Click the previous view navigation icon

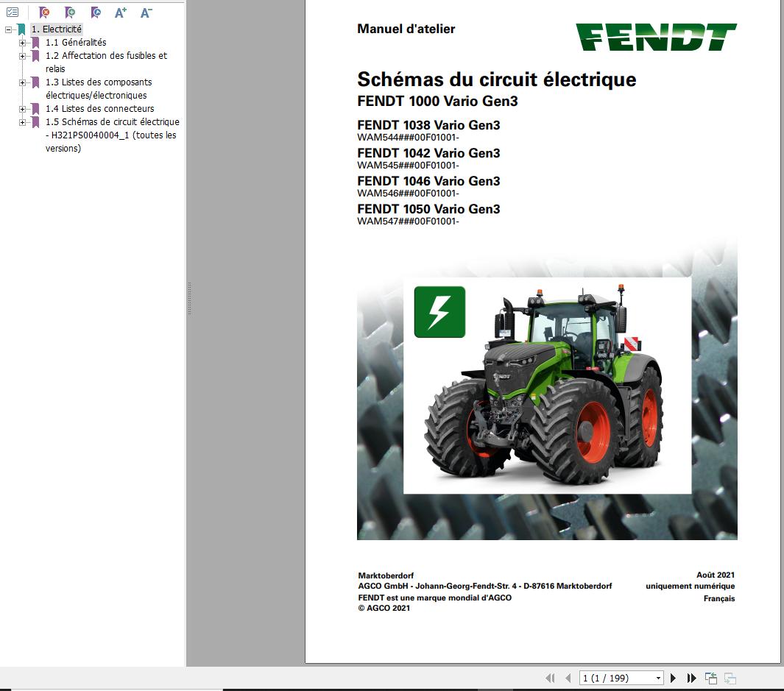tap(711, 678)
